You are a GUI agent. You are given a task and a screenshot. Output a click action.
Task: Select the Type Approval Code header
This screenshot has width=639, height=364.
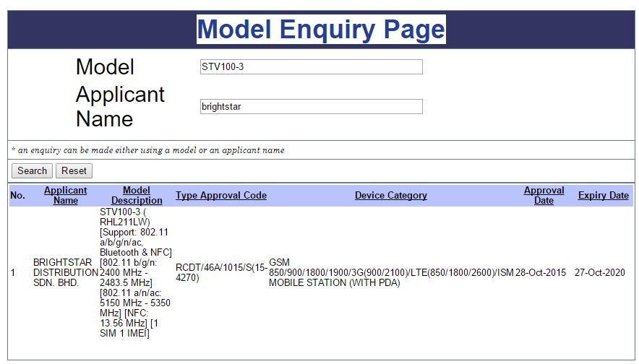tap(220, 196)
